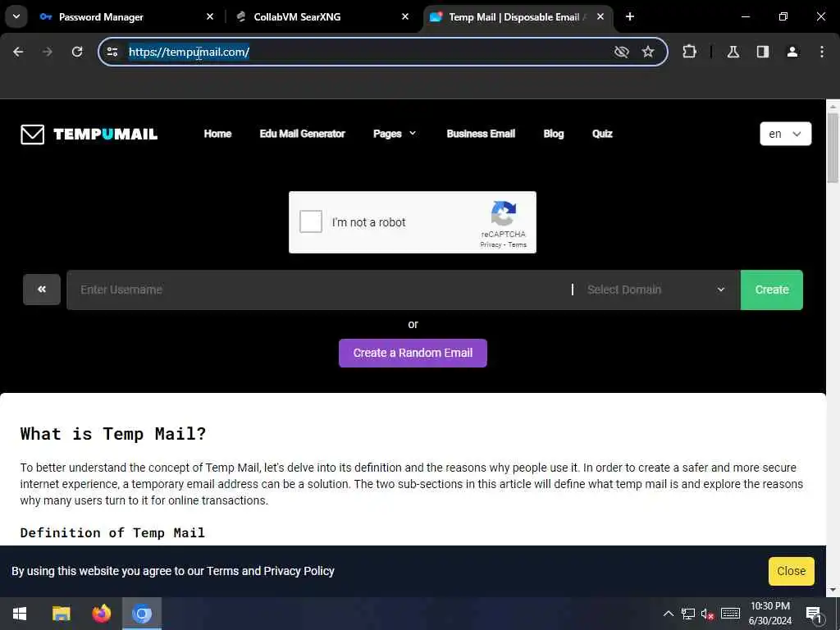Image resolution: width=840 pixels, height=630 pixels.
Task: Open taskbar clock showing 10:30 PM
Action: [x=770, y=614]
